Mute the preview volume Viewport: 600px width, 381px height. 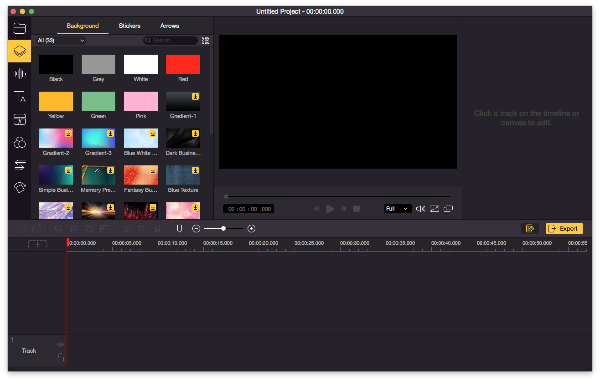pos(420,209)
